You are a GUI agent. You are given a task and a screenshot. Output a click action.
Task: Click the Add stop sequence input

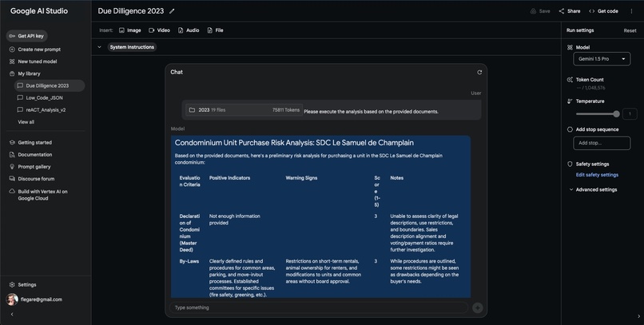602,143
